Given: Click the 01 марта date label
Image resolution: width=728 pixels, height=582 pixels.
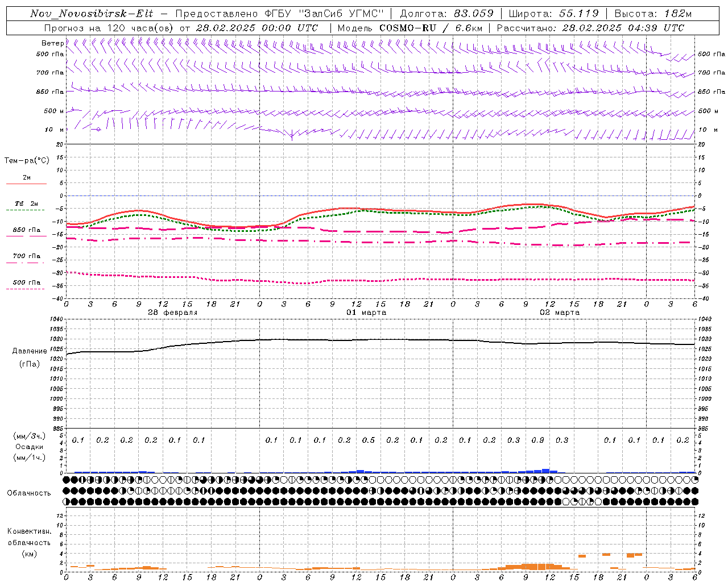Looking at the screenshot, I should (x=366, y=313).
